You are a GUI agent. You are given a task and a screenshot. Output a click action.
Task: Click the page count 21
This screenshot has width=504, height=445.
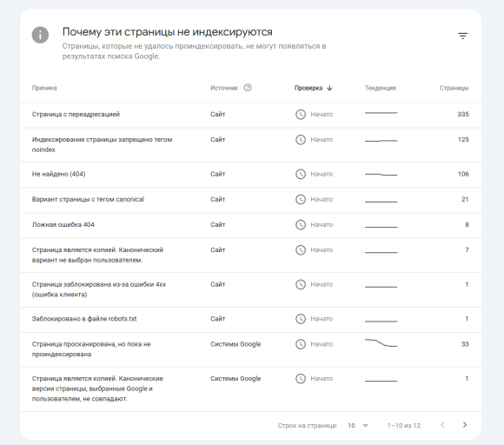[x=465, y=199]
